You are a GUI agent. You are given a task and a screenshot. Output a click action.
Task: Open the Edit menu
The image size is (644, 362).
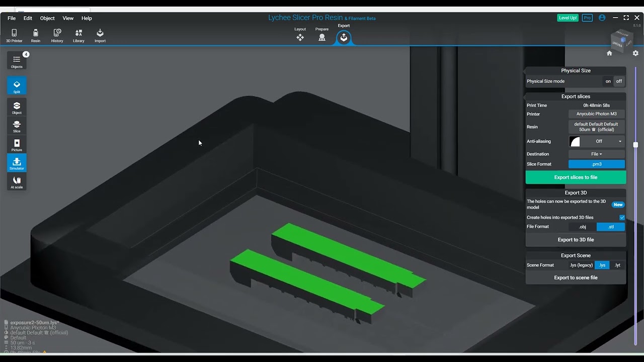tap(28, 18)
